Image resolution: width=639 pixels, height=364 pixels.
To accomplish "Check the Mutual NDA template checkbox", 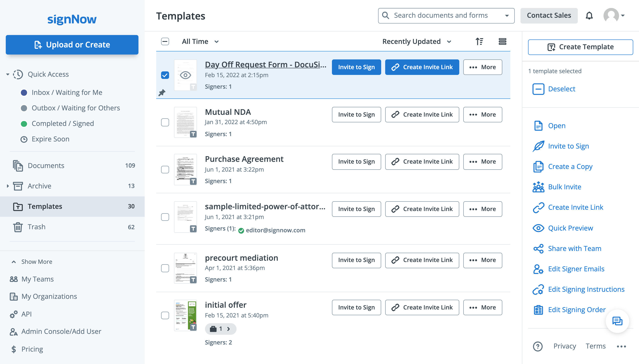I will click(165, 123).
